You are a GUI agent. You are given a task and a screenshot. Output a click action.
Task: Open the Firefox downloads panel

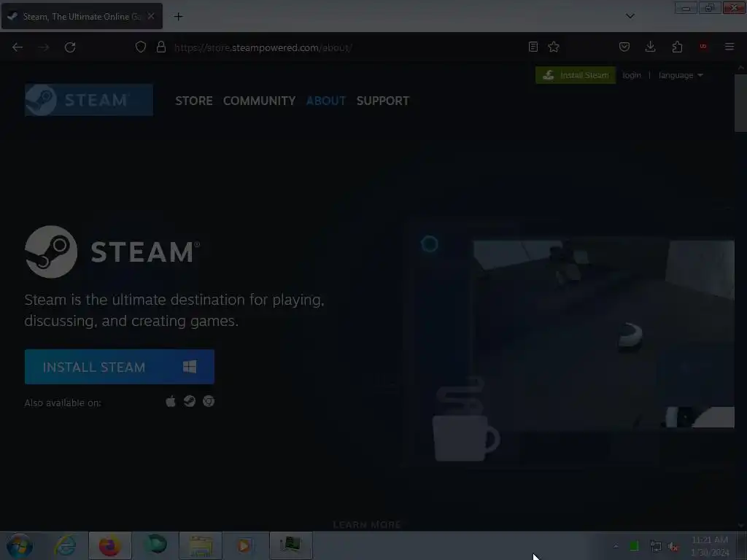(650, 47)
